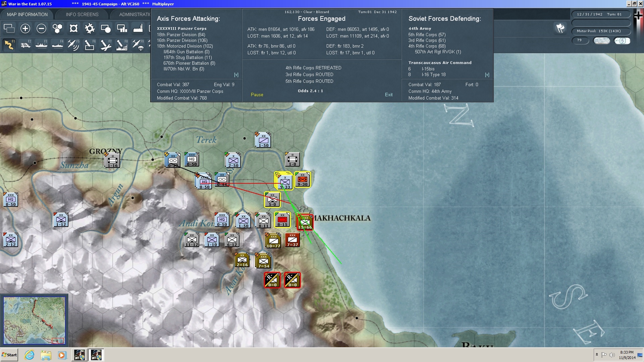Viewport: 644px width, 362px height.
Task: Zoom out the map with minus icon
Action: tap(41, 28)
